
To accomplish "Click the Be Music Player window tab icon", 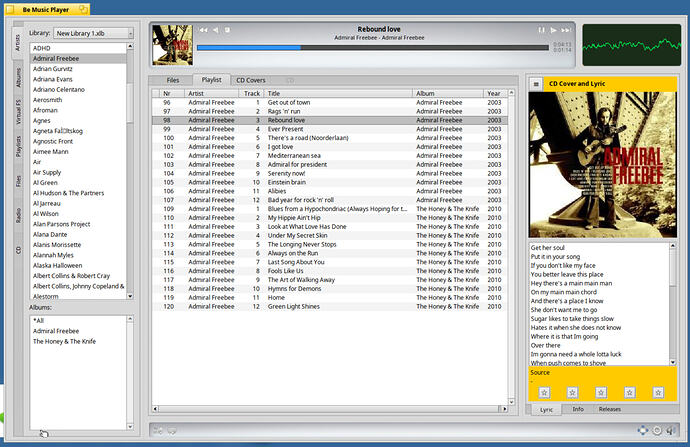I will click(x=10, y=9).
